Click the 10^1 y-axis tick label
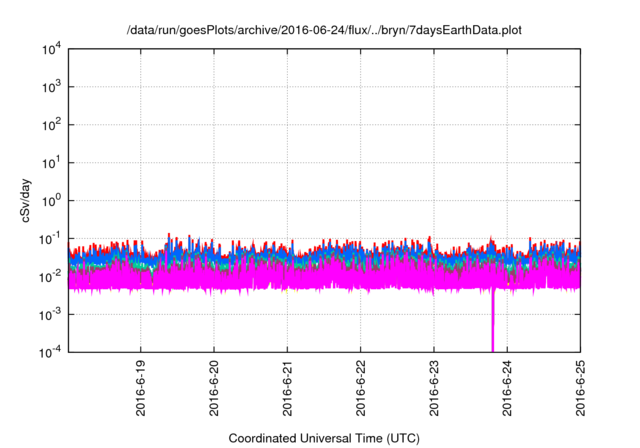640x448 pixels. (51, 163)
